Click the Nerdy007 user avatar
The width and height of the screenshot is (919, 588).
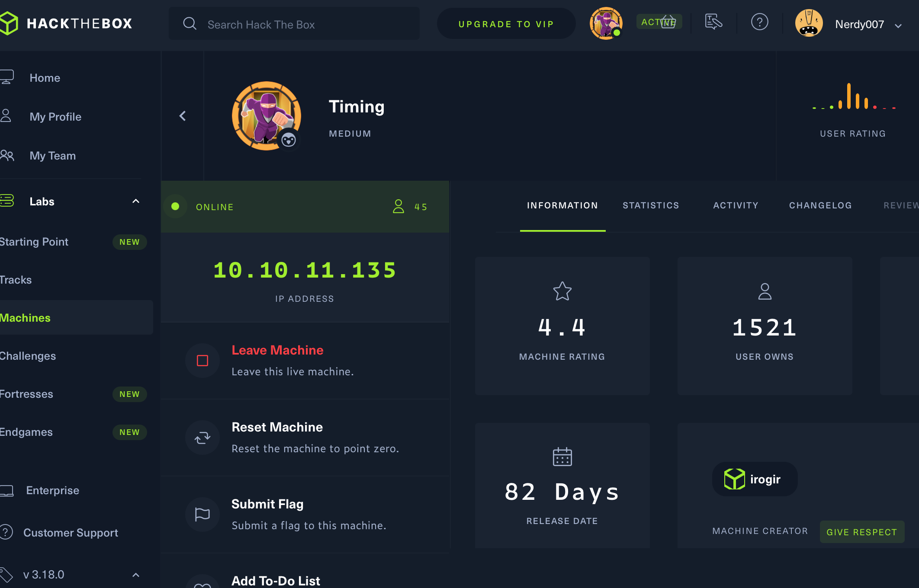coord(809,23)
